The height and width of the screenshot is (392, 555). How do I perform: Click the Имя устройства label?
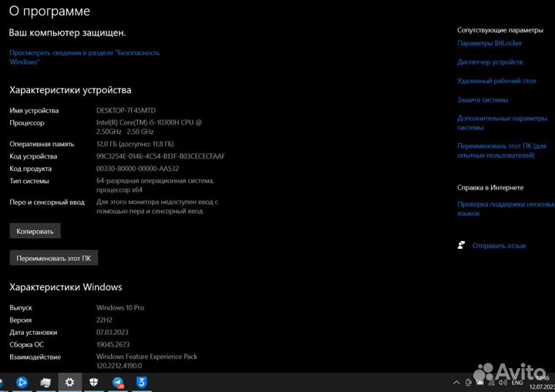click(x=34, y=110)
